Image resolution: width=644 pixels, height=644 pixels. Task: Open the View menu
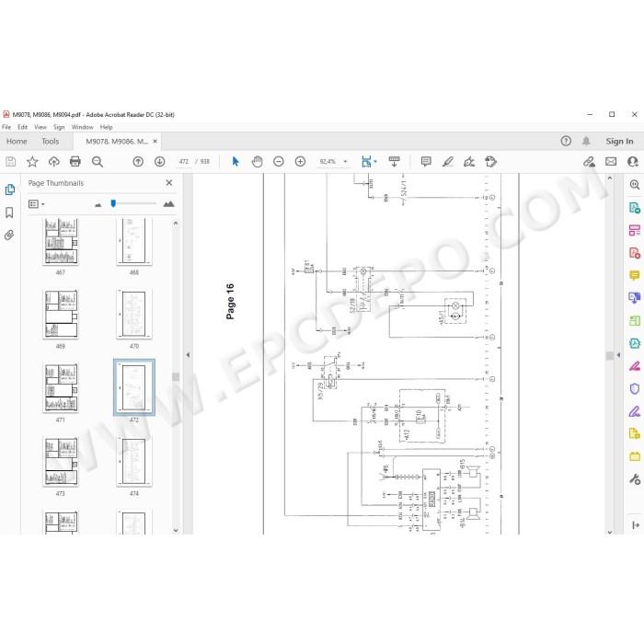40,127
